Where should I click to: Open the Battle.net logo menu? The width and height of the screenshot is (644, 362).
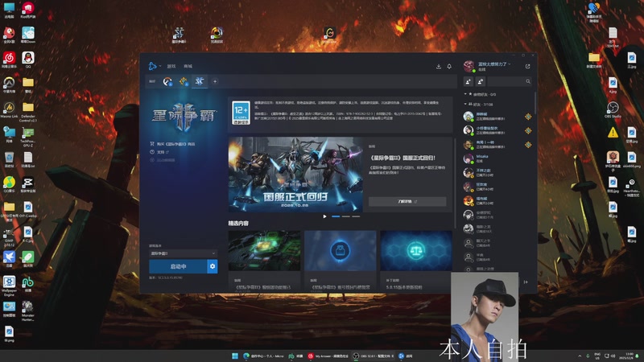(x=154, y=66)
